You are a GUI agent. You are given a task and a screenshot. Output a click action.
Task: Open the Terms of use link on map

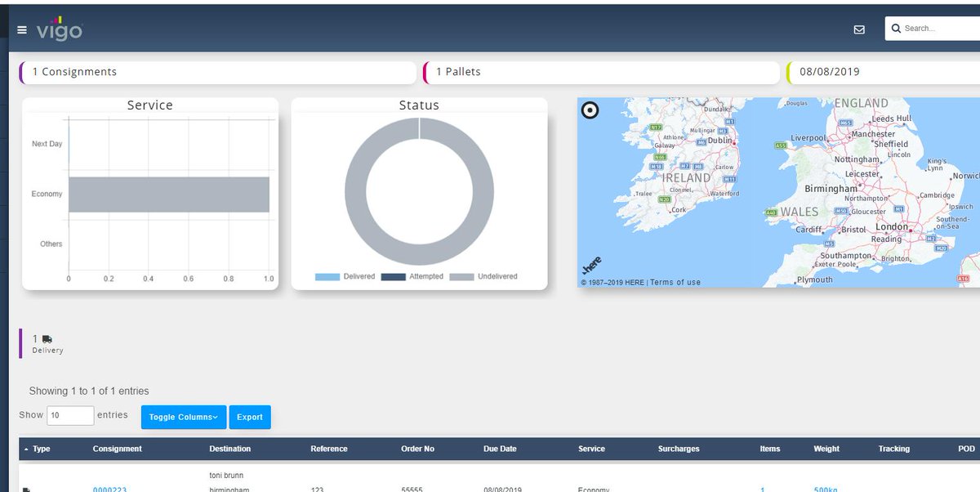point(675,283)
